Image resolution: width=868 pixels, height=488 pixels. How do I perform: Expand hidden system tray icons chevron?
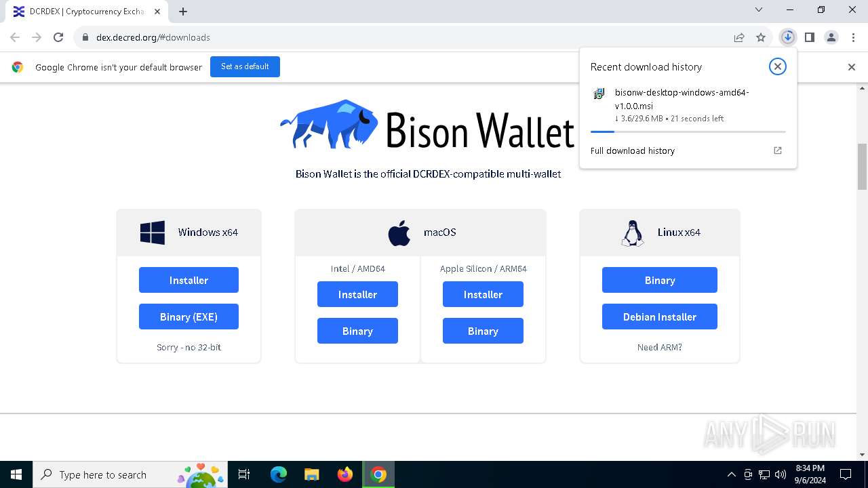731,474
